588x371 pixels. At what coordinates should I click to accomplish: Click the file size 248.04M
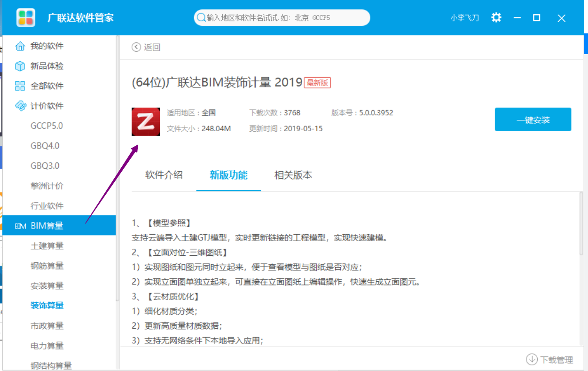coord(216,128)
